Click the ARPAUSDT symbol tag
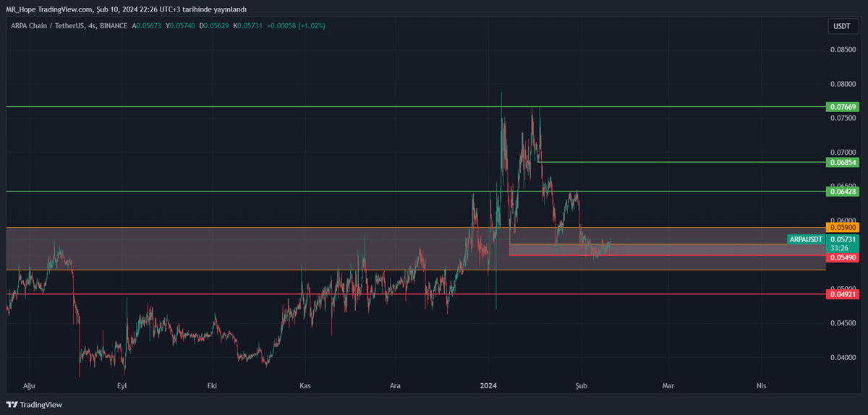 click(806, 239)
